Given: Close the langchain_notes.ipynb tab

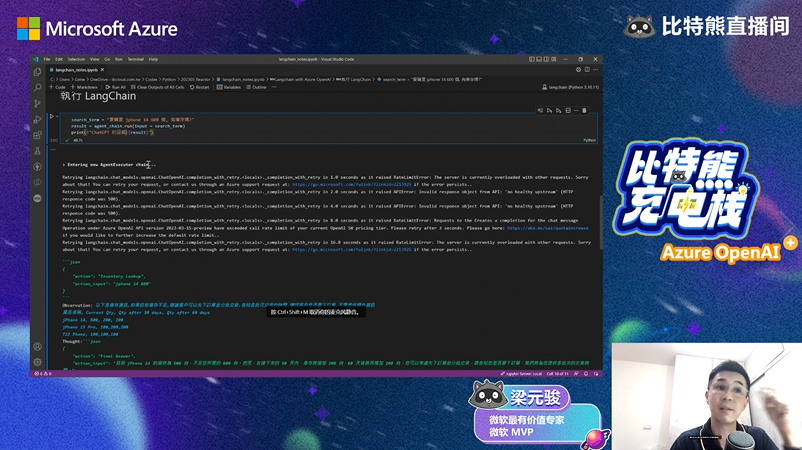Looking at the screenshot, I should [x=102, y=70].
